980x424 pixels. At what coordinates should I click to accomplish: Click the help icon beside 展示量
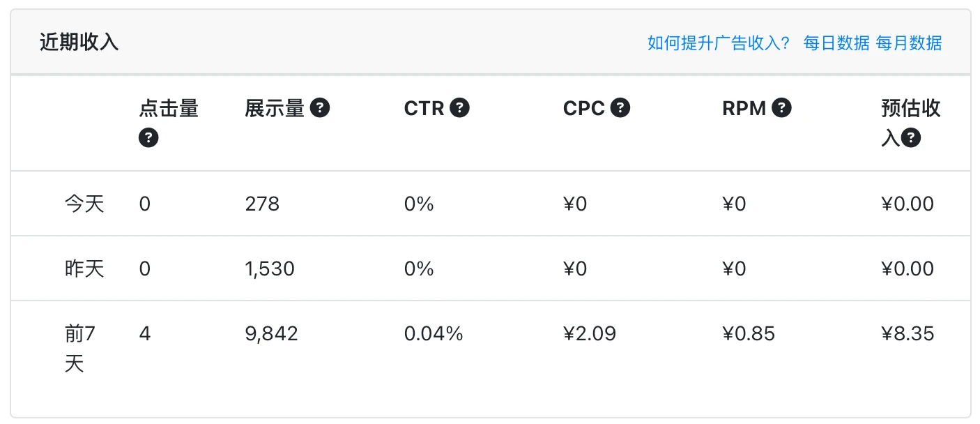click(x=320, y=108)
